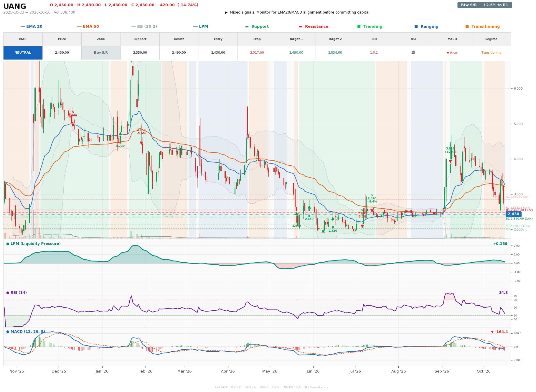Click the S1 2,350.00 support level label
Screen dimensions: 536x392
[519, 219]
